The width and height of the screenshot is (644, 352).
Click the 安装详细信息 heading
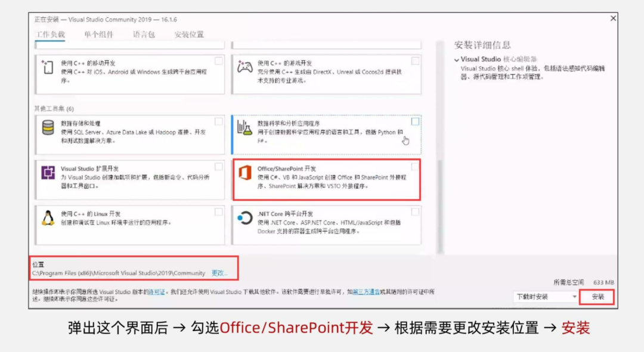tap(482, 45)
